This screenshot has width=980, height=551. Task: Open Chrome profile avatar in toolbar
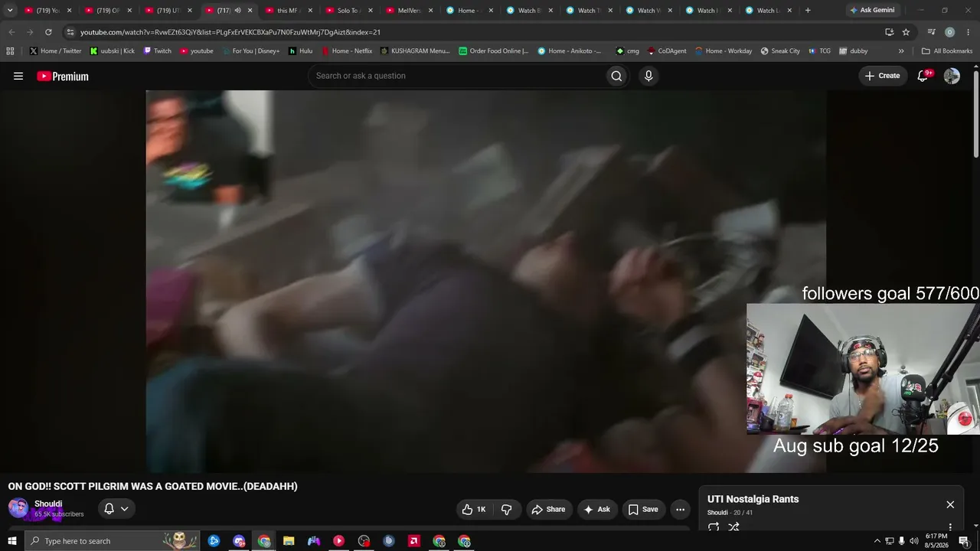[949, 32]
